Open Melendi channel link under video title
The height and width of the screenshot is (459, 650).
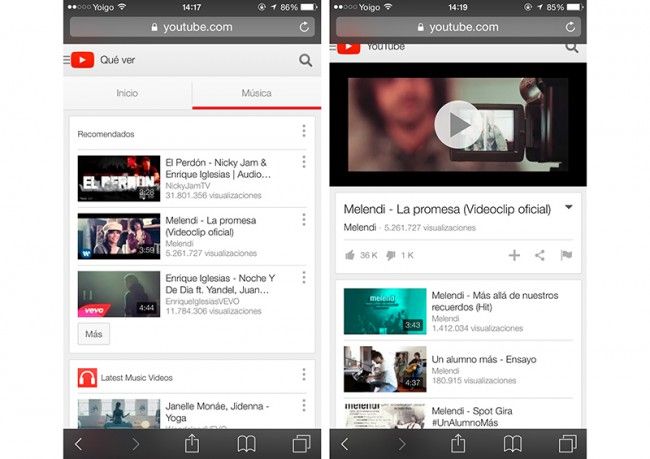point(360,227)
